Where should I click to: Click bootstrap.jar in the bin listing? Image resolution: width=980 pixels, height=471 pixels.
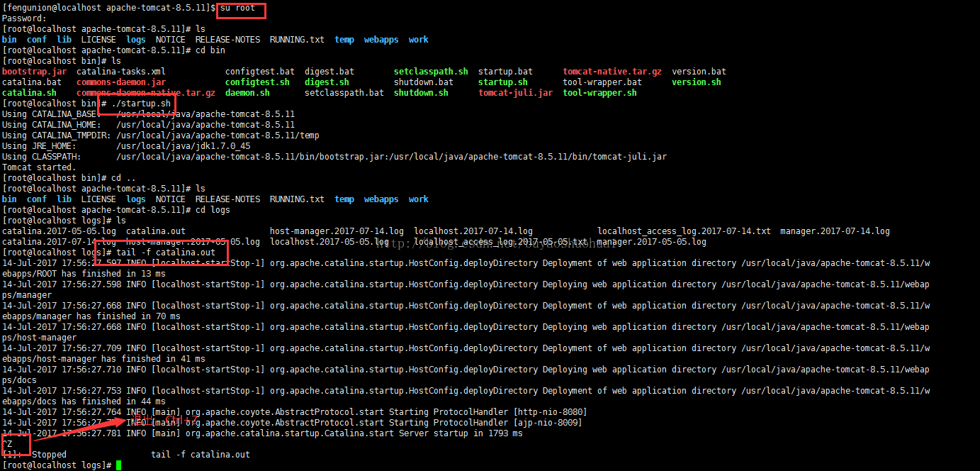(34, 72)
